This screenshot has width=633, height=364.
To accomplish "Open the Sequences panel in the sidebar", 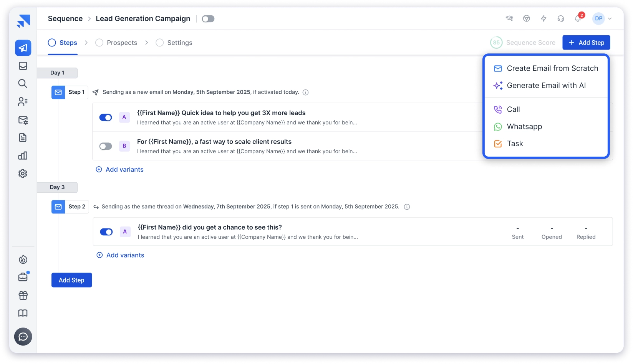I will pyautogui.click(x=23, y=48).
